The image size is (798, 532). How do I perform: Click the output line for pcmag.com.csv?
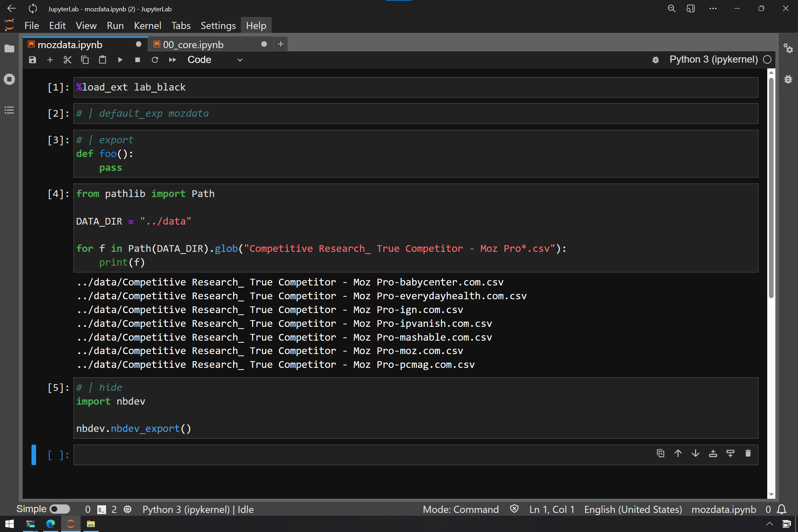[x=276, y=365]
